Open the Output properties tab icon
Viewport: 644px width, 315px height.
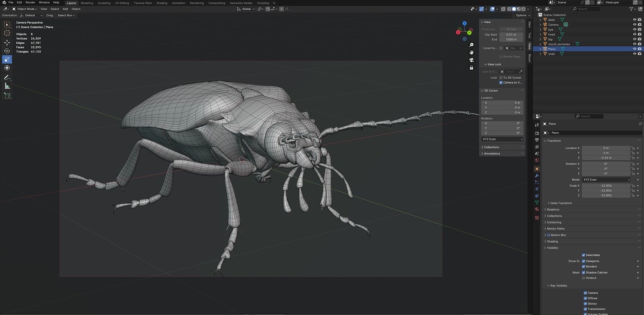537,140
